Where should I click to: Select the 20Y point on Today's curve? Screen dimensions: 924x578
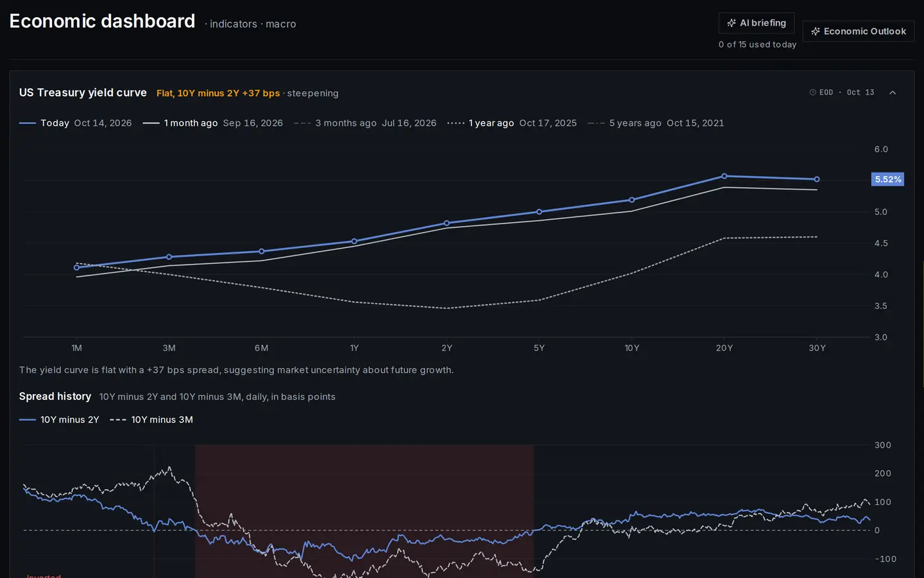[724, 176]
